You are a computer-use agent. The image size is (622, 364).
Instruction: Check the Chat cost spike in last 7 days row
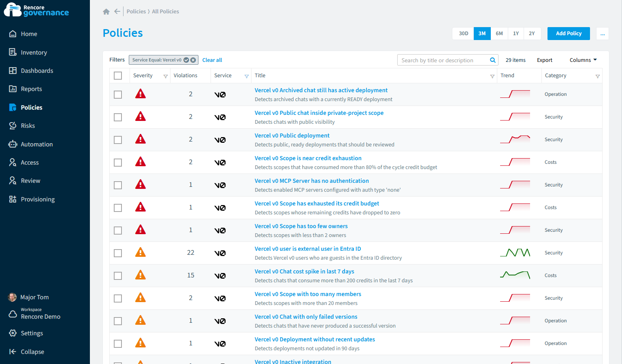118,276
